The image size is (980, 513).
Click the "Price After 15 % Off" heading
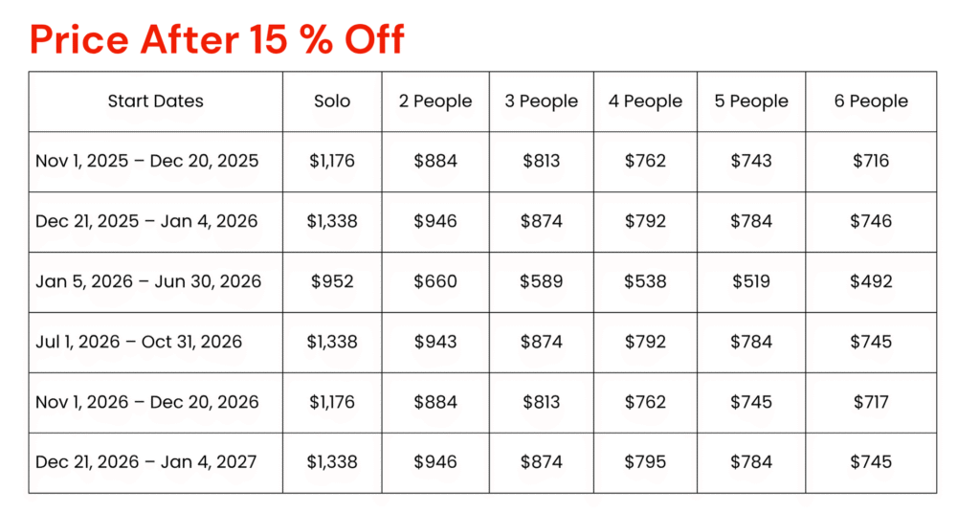point(217,39)
